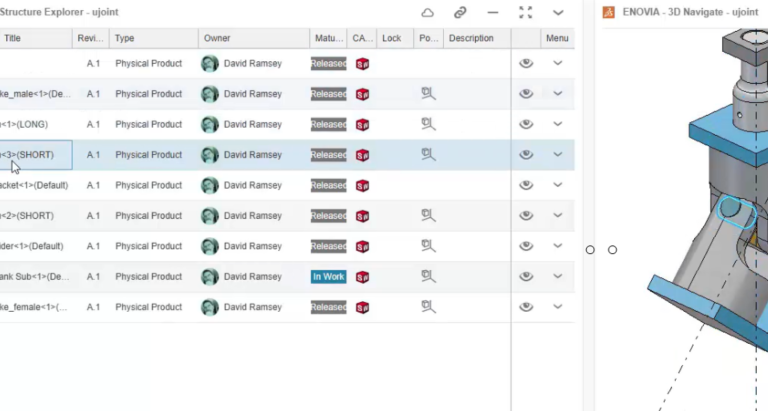
Task: Toggle visibility eye in ke_male row
Action: [x=526, y=94]
